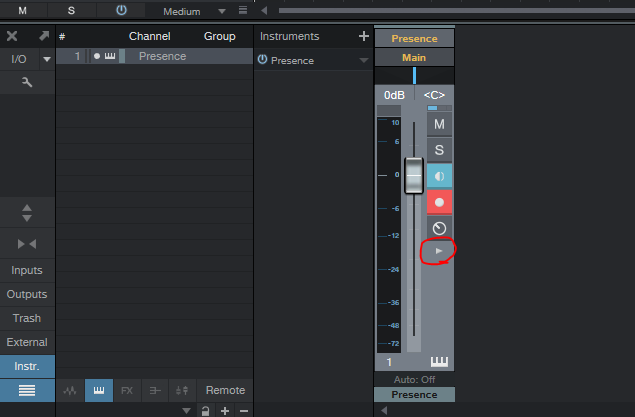
Task: Click the lock icon at bottom bar
Action: click(x=205, y=411)
